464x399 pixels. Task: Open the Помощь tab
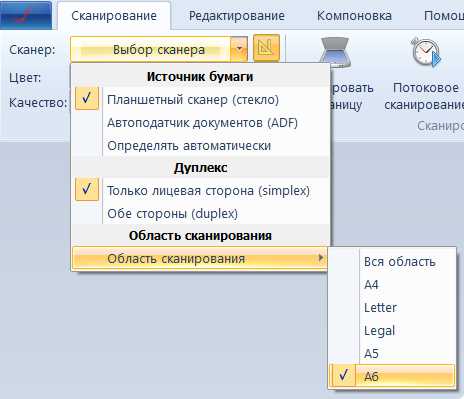(x=443, y=16)
